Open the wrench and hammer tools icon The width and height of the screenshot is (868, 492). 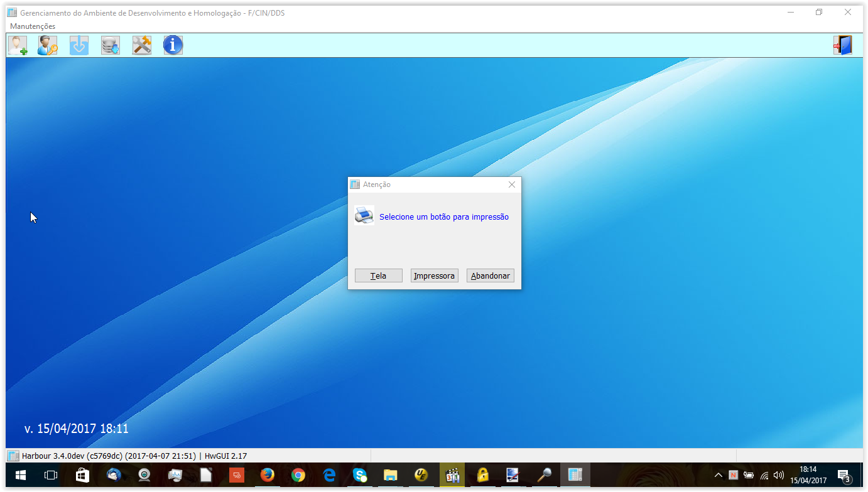click(x=142, y=45)
